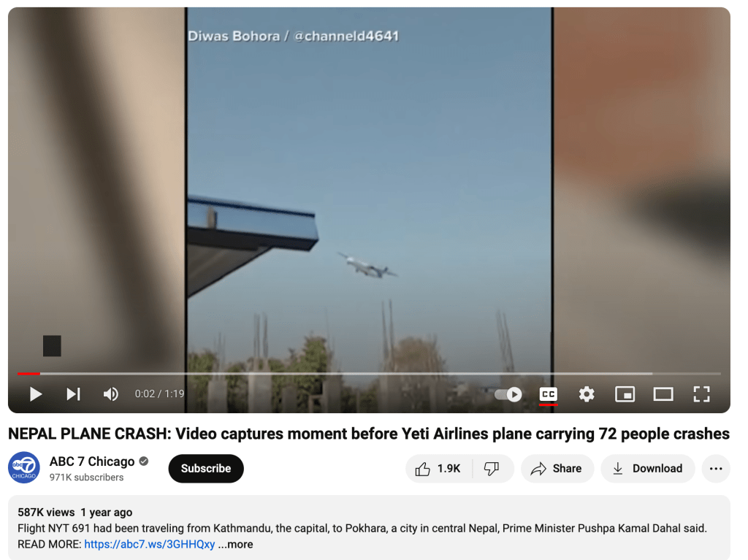The height and width of the screenshot is (560, 748).
Task: Open the video settings gear
Action: [x=587, y=394]
